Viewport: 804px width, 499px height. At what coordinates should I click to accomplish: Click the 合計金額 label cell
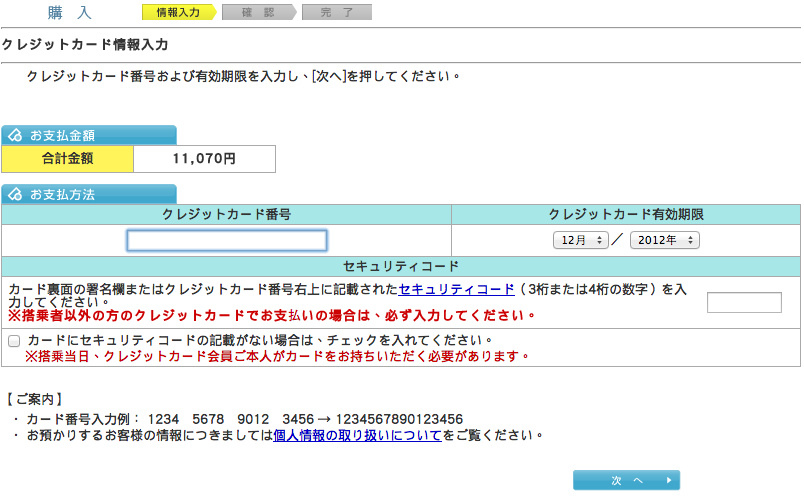pyautogui.click(x=68, y=158)
